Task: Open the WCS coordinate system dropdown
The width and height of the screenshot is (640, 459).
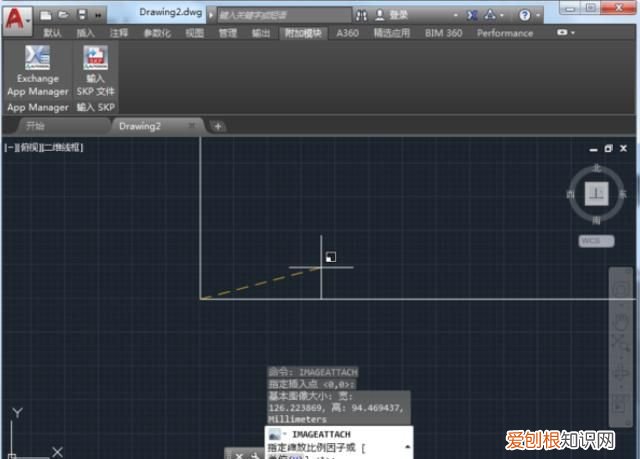Action: (596, 241)
